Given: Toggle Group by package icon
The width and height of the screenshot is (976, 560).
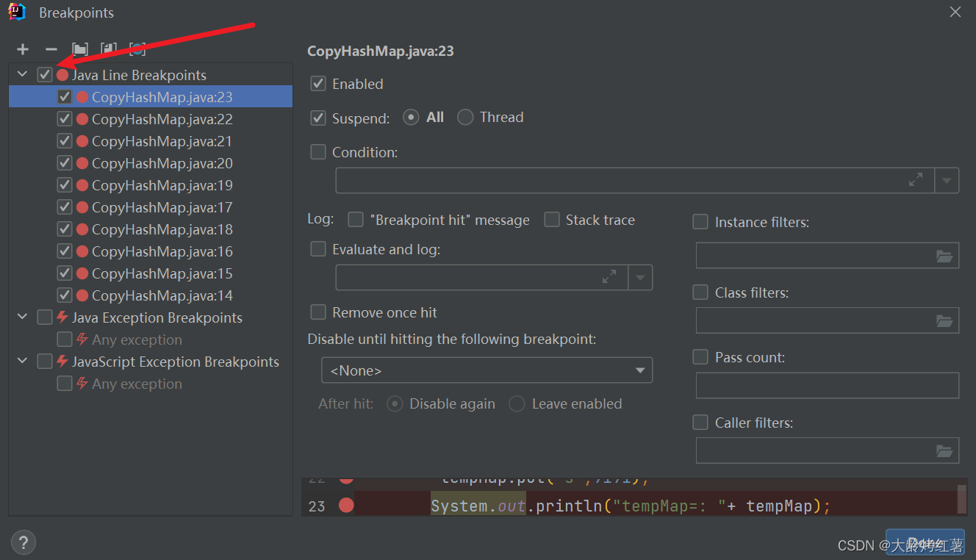Looking at the screenshot, I should point(80,49).
